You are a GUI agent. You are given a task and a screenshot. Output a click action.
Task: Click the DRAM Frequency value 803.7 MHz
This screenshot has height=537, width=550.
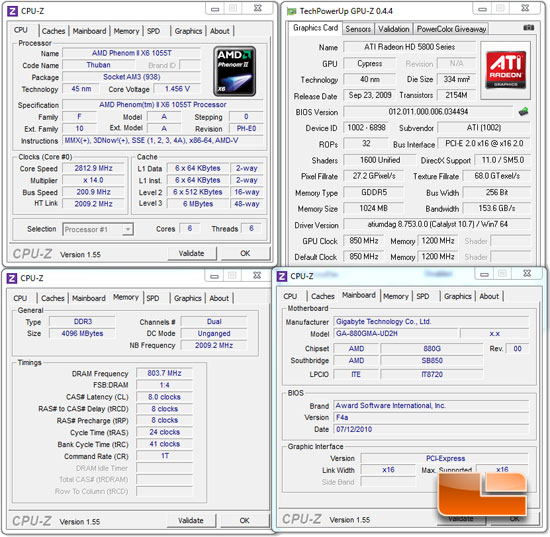pos(164,373)
